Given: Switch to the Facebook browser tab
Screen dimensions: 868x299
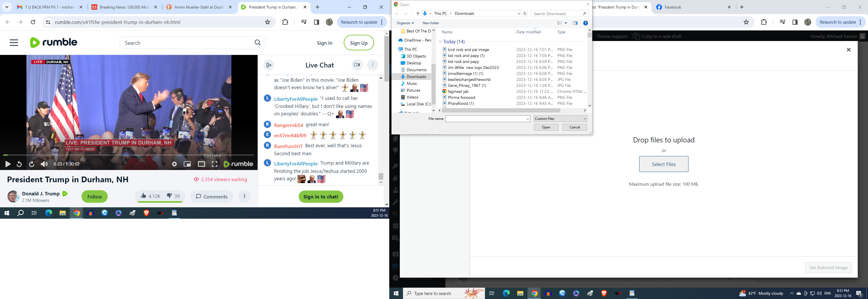Looking at the screenshot, I should (693, 7).
